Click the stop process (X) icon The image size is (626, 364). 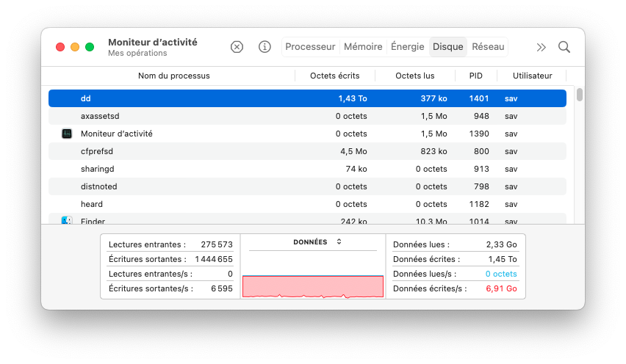click(x=237, y=47)
